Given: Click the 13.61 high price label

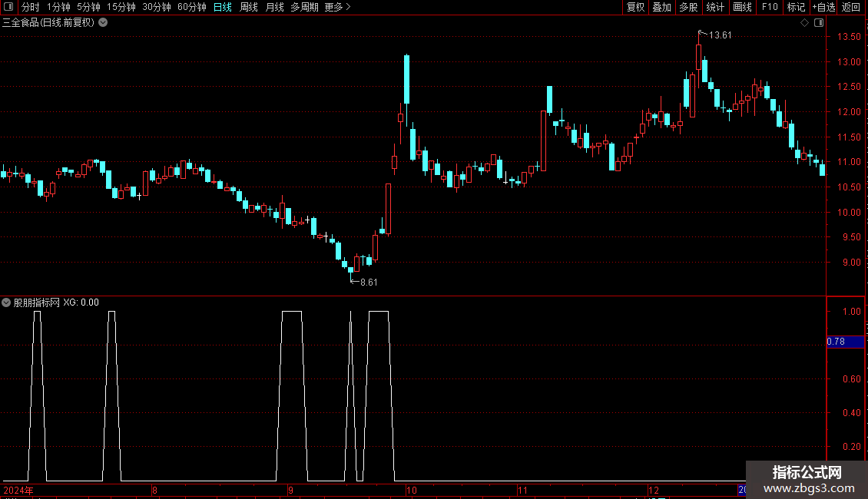Looking at the screenshot, I should (x=721, y=35).
